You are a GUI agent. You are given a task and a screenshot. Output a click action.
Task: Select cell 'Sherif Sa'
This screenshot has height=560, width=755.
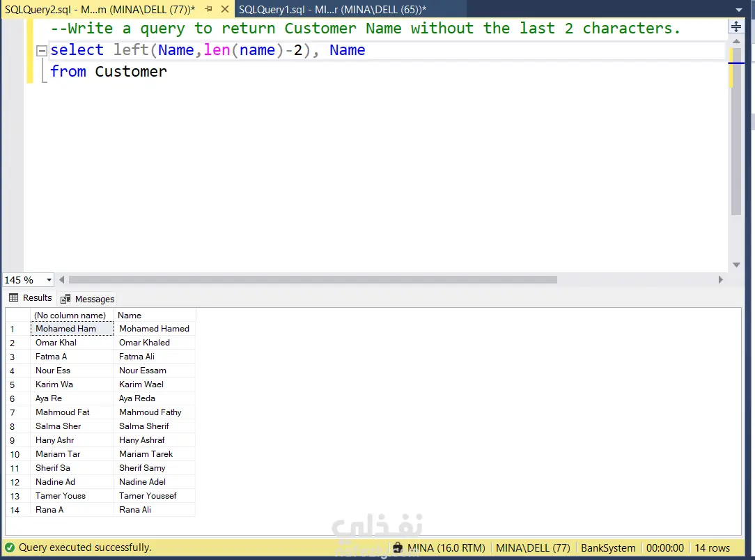72,469
